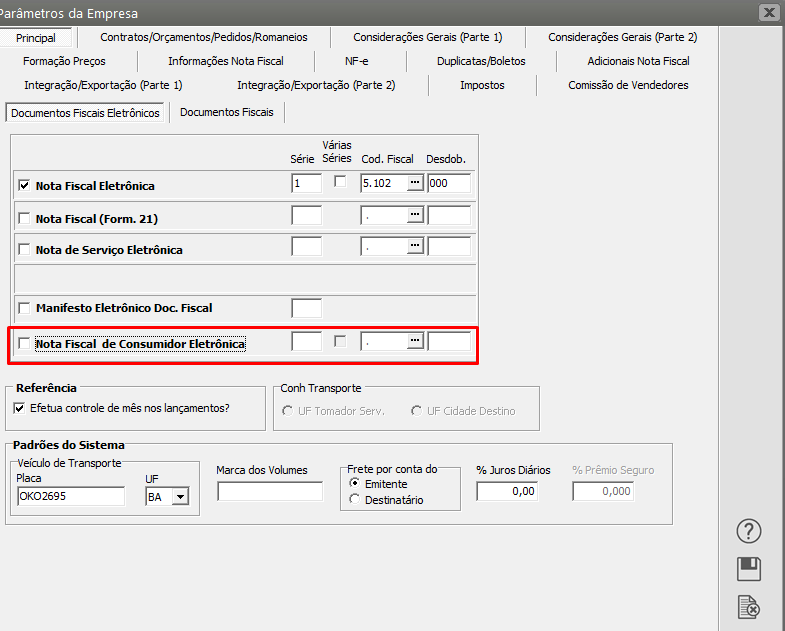Uncheck the Nota Fiscal Eletrônica checkbox
785x631 pixels.
point(24,185)
